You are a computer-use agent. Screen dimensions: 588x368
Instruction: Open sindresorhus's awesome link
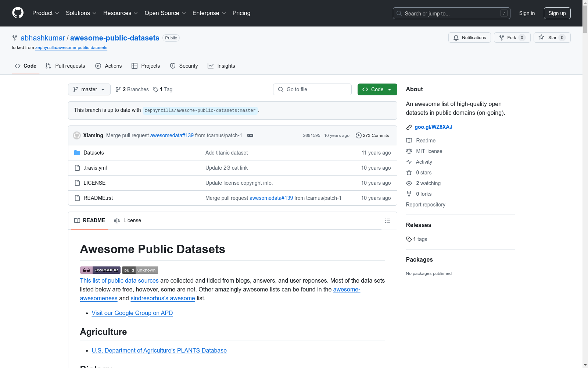coord(163,298)
